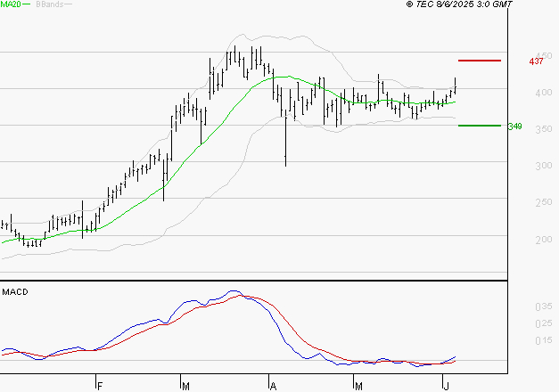Click the latest price bar at chart's right end
The image size is (559, 392).
[x=456, y=86]
